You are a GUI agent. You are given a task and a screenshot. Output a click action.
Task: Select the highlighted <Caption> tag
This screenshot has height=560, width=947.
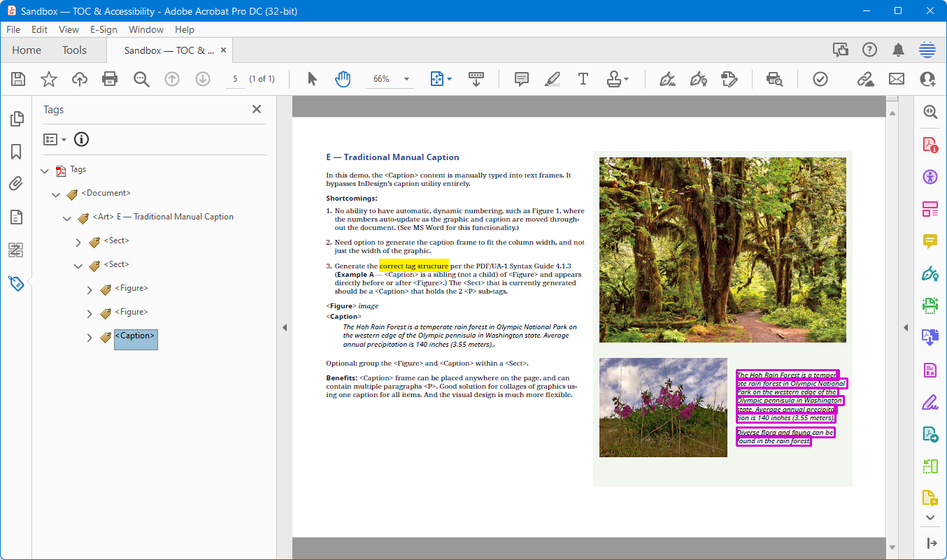[x=136, y=336]
